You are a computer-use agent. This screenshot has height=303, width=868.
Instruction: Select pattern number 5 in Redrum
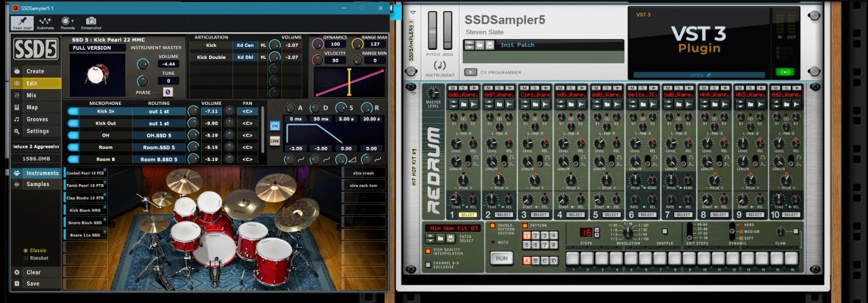[x=526, y=245]
